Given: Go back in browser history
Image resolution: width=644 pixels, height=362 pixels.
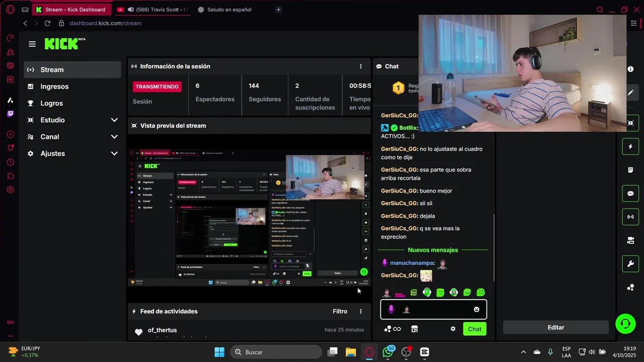Looking at the screenshot, I should click(x=25, y=23).
